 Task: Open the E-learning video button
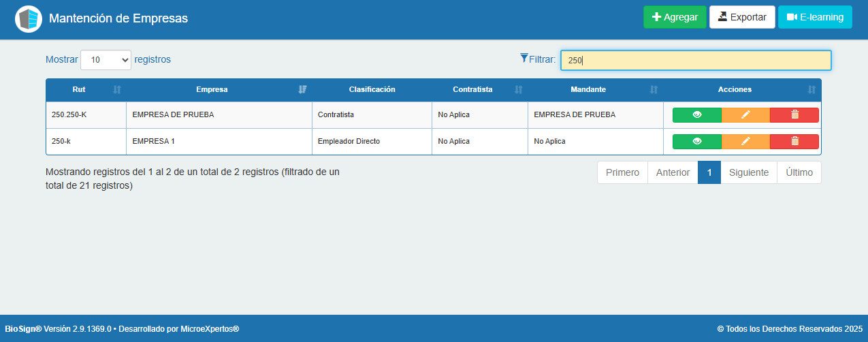815,17
